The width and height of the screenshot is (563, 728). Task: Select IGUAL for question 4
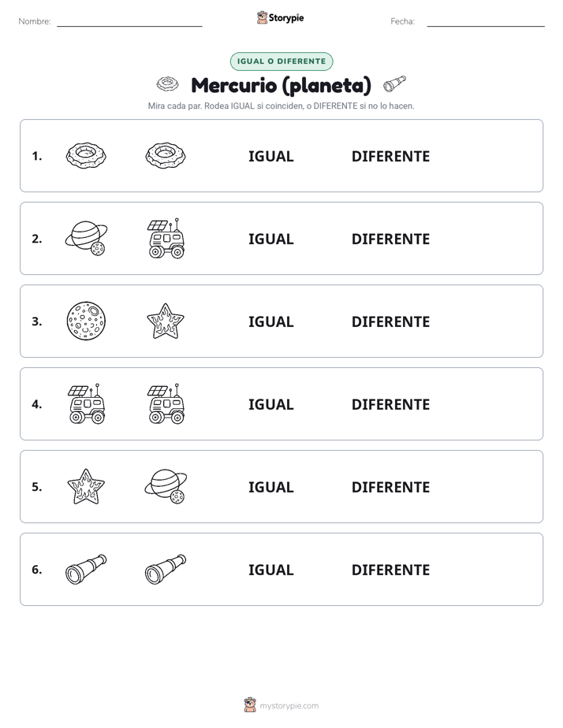[270, 404]
